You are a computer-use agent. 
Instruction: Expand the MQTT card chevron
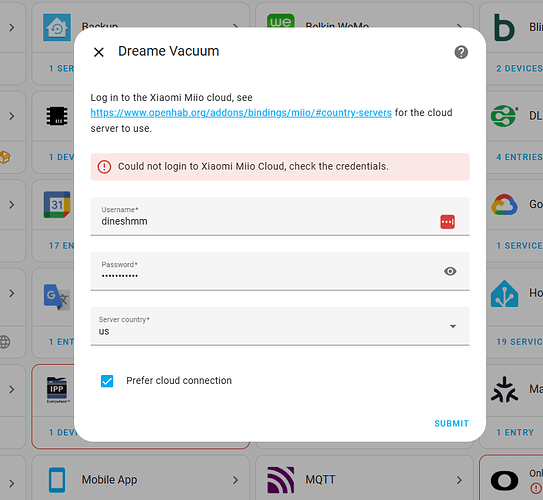tap(459, 480)
